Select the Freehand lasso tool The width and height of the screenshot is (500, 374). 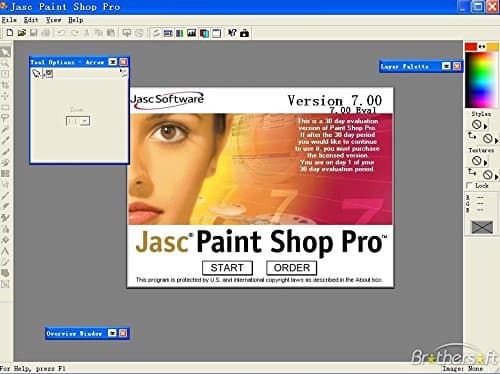click(x=5, y=118)
